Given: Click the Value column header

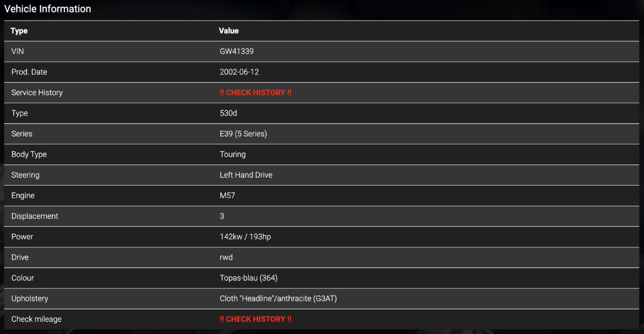Looking at the screenshot, I should tap(228, 31).
